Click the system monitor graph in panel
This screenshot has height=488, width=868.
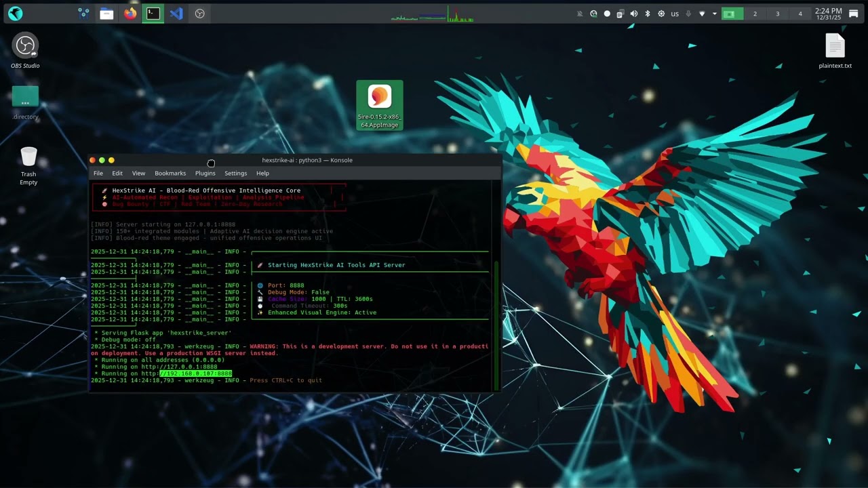tap(433, 14)
